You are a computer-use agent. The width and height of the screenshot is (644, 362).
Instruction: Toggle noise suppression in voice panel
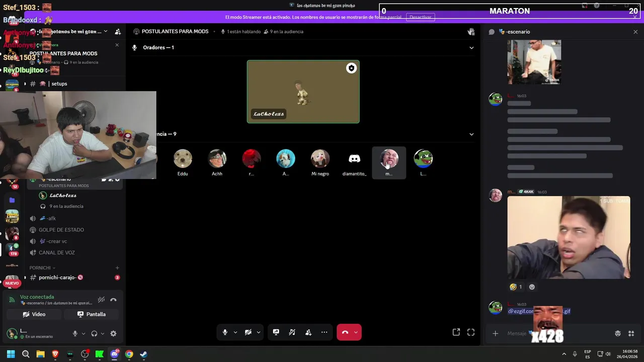coord(101,300)
